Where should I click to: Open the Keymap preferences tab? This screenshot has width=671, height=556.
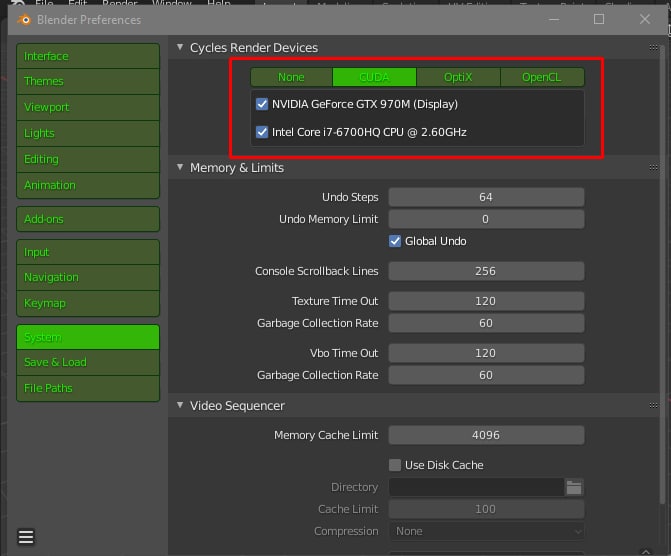(x=88, y=303)
